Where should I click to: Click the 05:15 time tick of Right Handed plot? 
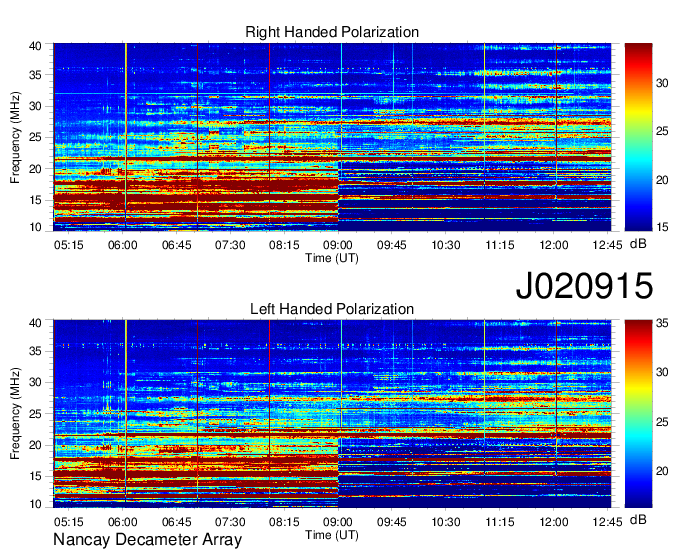69,245
